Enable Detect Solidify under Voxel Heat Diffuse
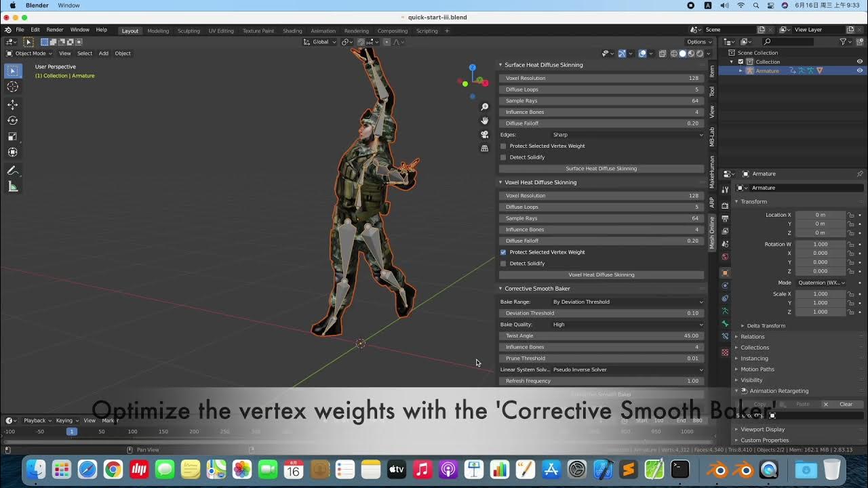Image resolution: width=868 pixels, height=488 pixels. [x=503, y=264]
